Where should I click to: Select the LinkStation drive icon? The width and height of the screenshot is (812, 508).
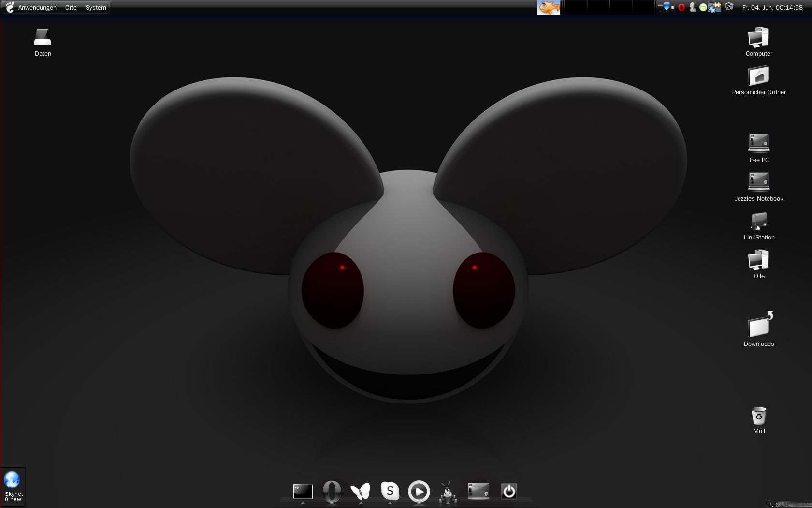759,221
